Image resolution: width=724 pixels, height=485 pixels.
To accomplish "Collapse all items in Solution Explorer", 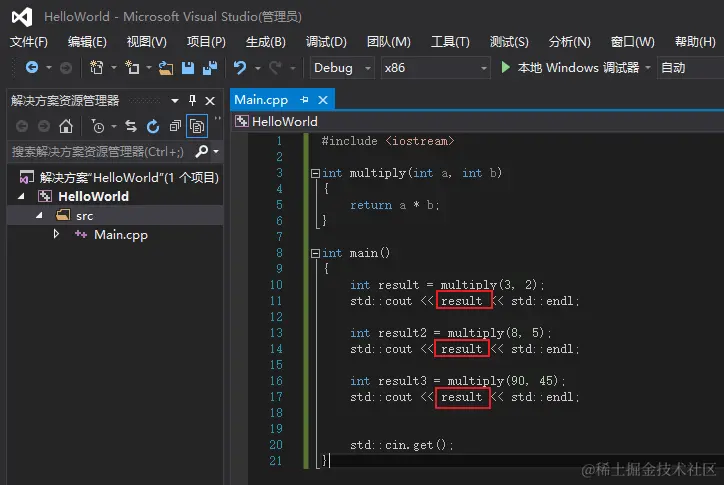I will [175, 126].
